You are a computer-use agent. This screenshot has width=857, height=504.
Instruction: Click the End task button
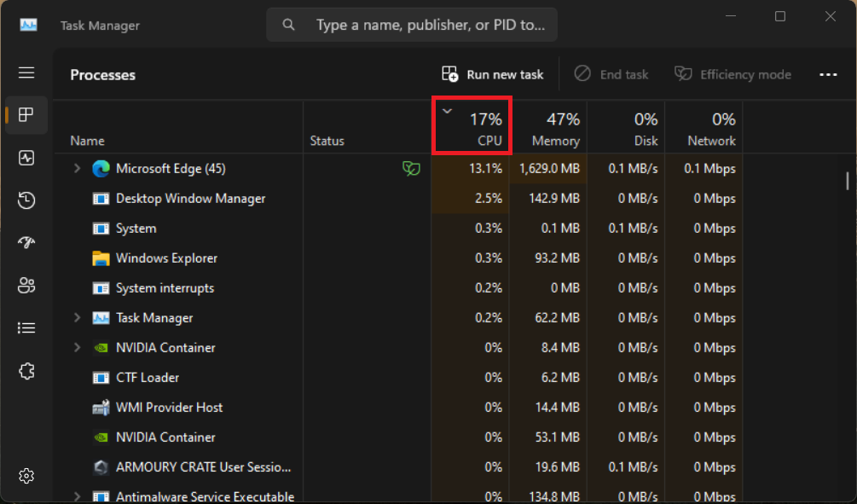pos(611,75)
